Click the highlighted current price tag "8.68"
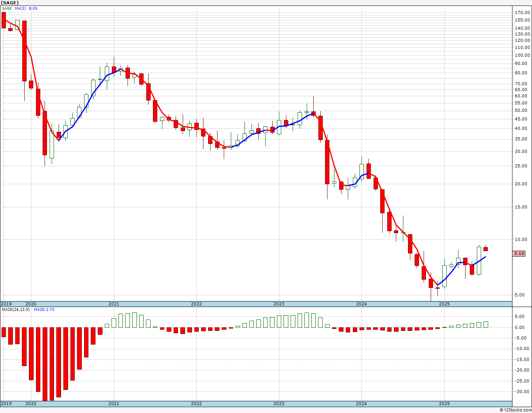This screenshot has width=532, height=413. click(519, 254)
